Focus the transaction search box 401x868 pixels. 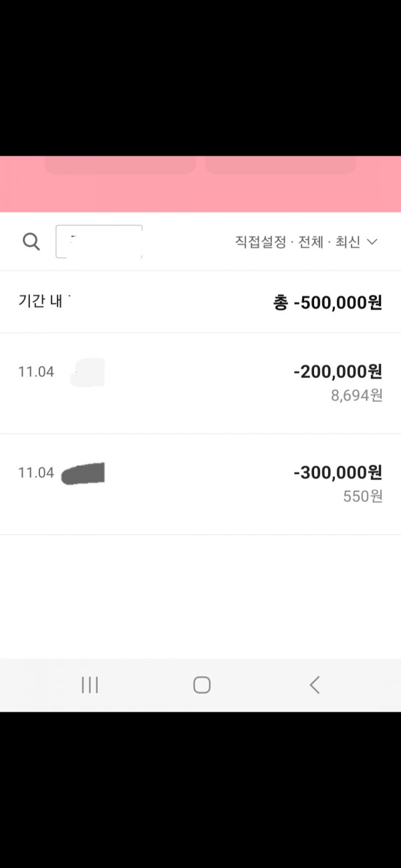click(99, 242)
